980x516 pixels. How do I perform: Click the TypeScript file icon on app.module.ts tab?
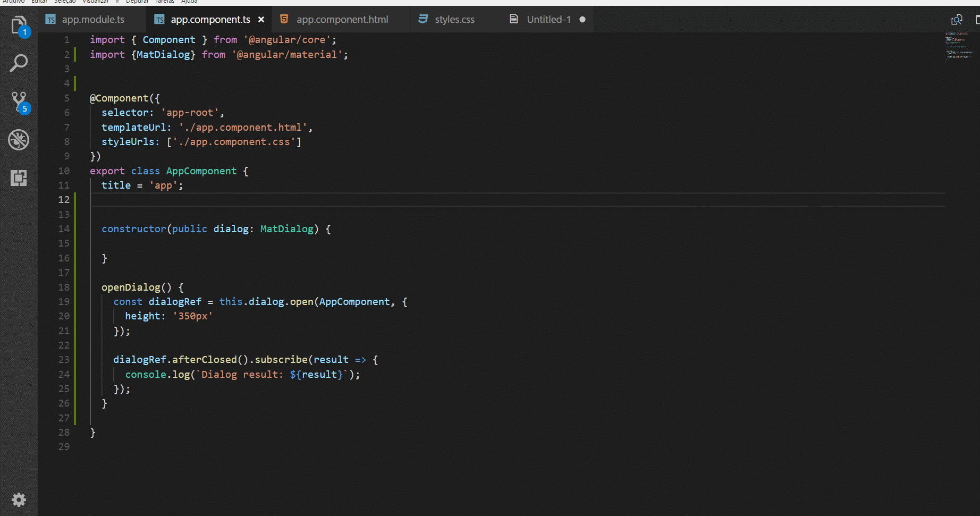50,19
